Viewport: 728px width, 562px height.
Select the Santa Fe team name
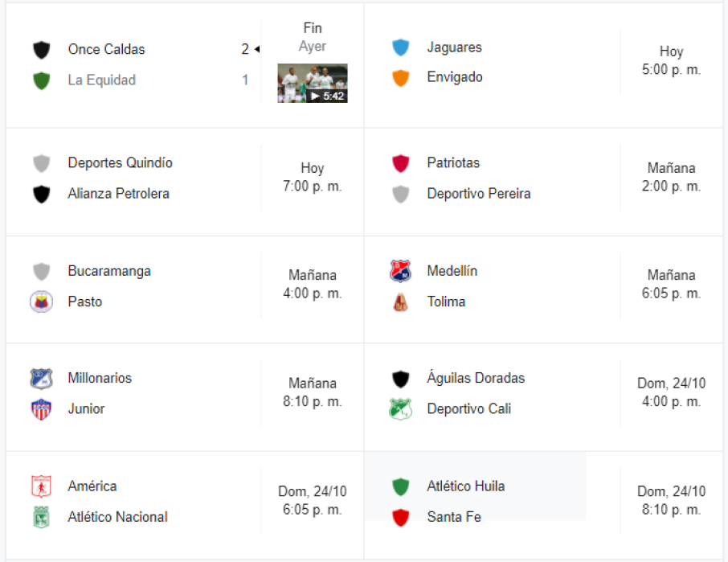[454, 517]
